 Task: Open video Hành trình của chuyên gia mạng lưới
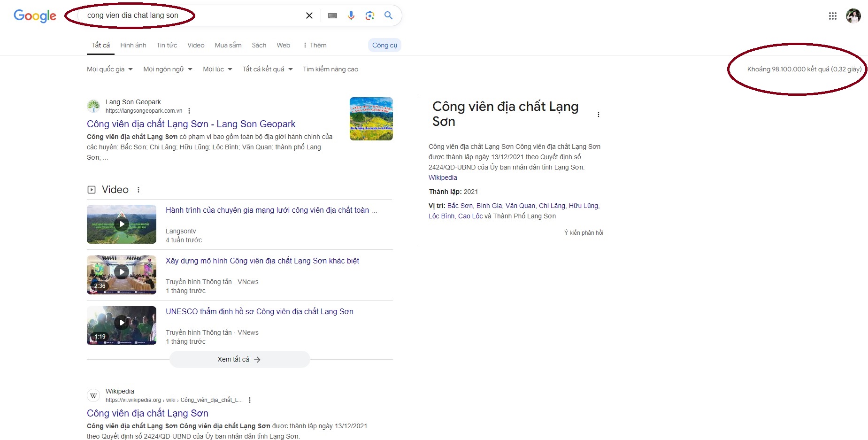tap(271, 210)
